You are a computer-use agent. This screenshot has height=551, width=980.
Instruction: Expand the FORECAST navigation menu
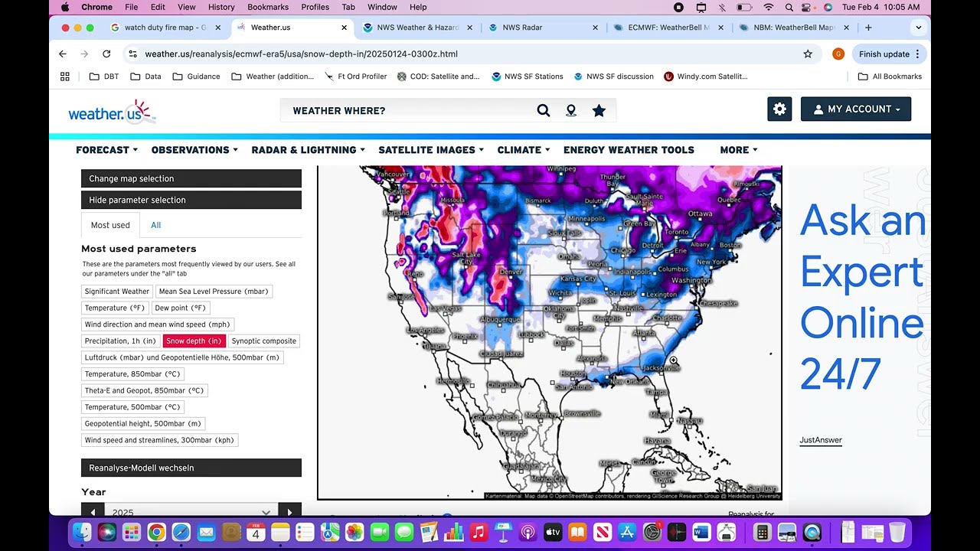[107, 150]
